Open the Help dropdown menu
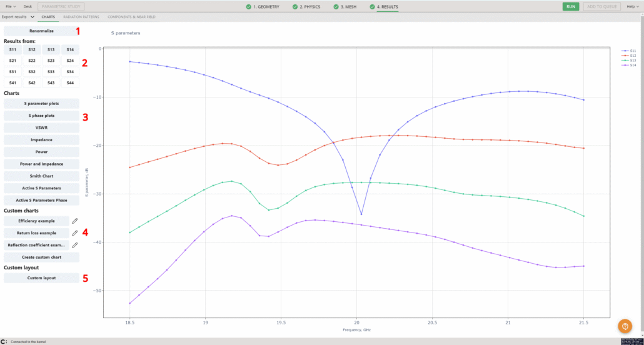This screenshot has width=644, height=345. pos(631,6)
